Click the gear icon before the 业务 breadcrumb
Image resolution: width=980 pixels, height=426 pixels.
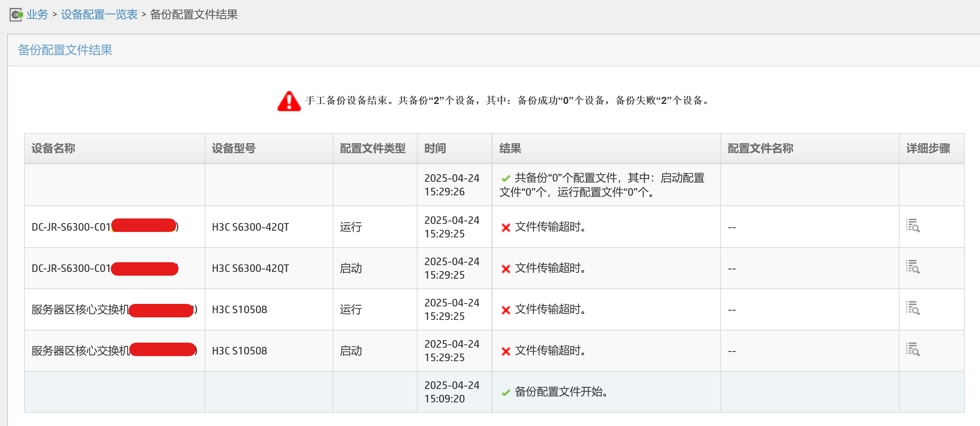coord(16,15)
